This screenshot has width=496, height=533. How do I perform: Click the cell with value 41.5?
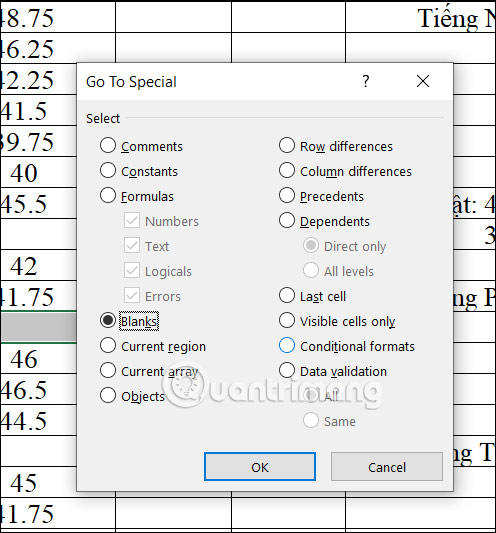coord(38,110)
